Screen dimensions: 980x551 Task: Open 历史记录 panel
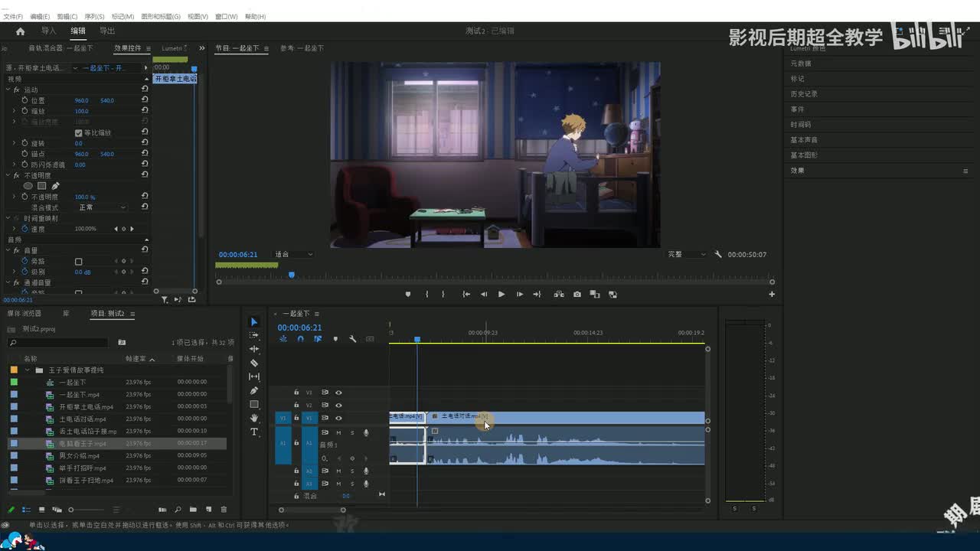(x=804, y=94)
